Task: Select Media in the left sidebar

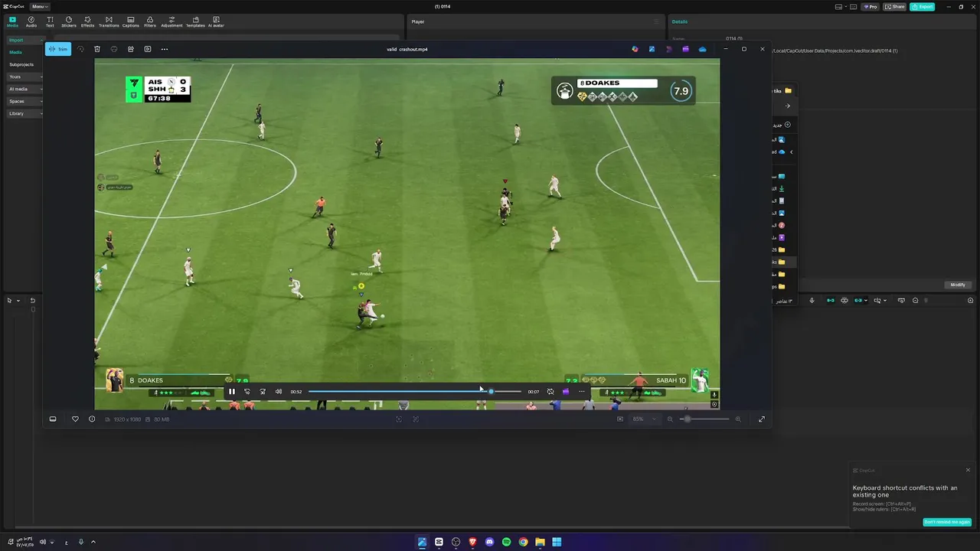Action: pyautogui.click(x=15, y=52)
